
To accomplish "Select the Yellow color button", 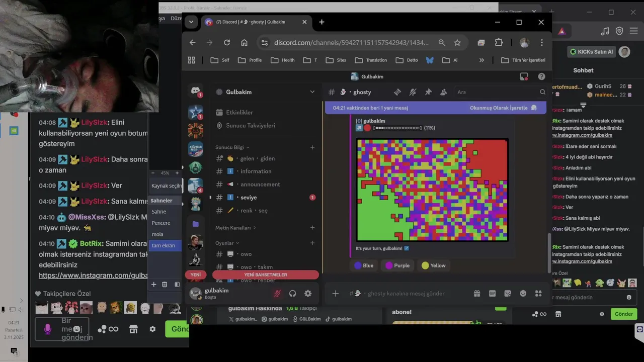I will coord(434,265).
